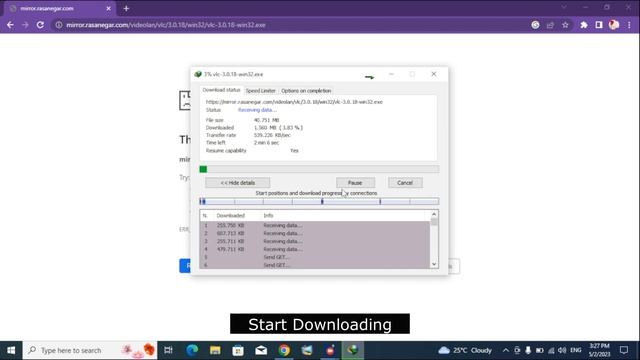This screenshot has height=360, width=640.
Task: Switch ENG input language
Action: (576, 350)
